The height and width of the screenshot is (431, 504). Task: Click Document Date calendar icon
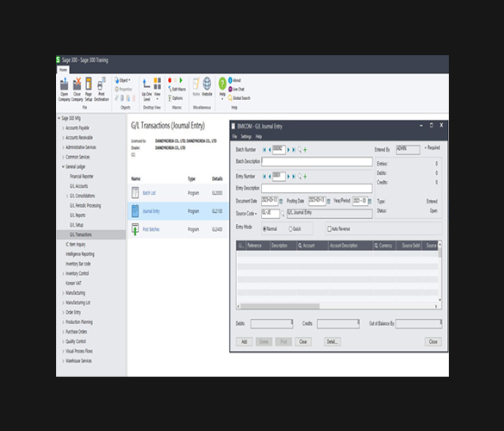pos(281,202)
